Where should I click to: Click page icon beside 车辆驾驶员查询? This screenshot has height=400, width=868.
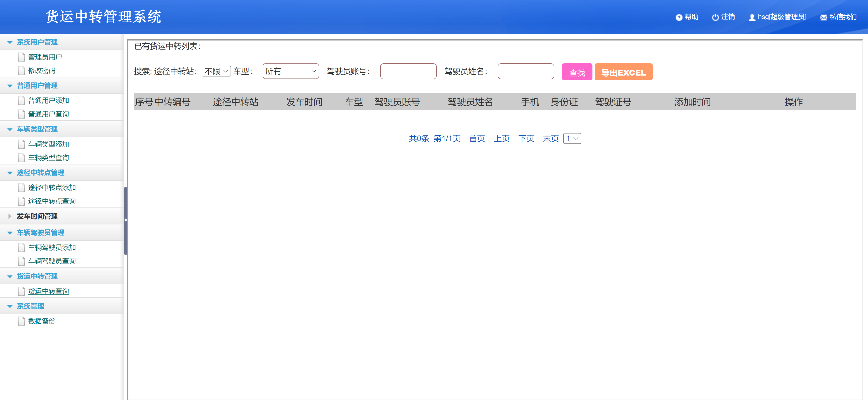pos(21,261)
